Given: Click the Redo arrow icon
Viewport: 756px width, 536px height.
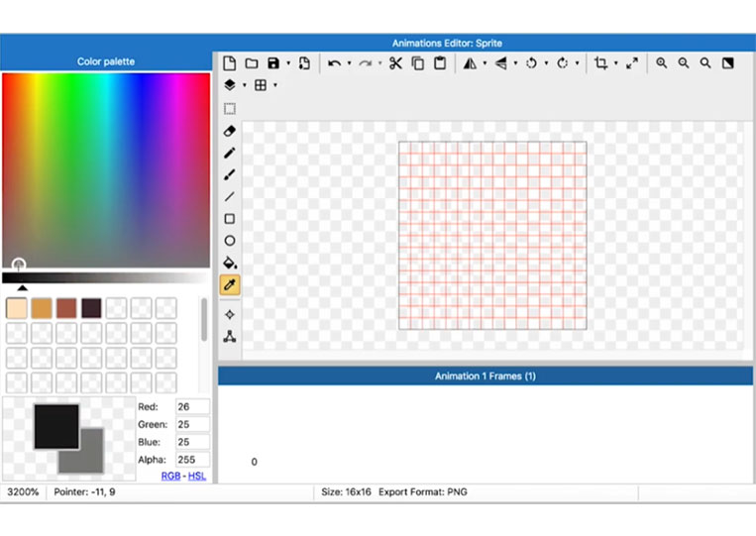Looking at the screenshot, I should pyautogui.click(x=365, y=63).
